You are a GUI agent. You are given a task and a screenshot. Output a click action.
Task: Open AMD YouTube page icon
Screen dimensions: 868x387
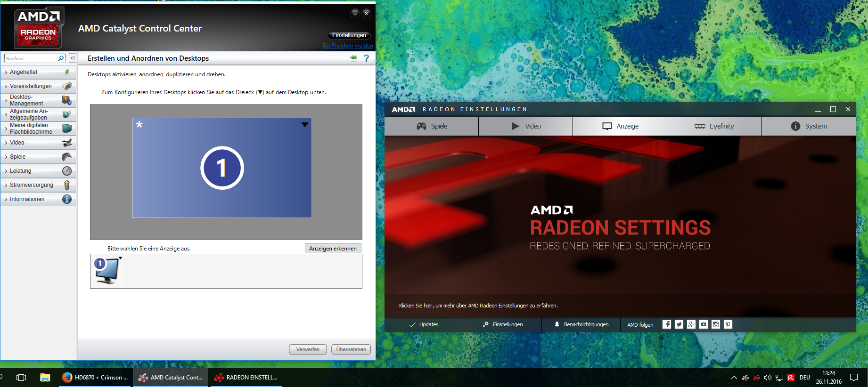704,324
